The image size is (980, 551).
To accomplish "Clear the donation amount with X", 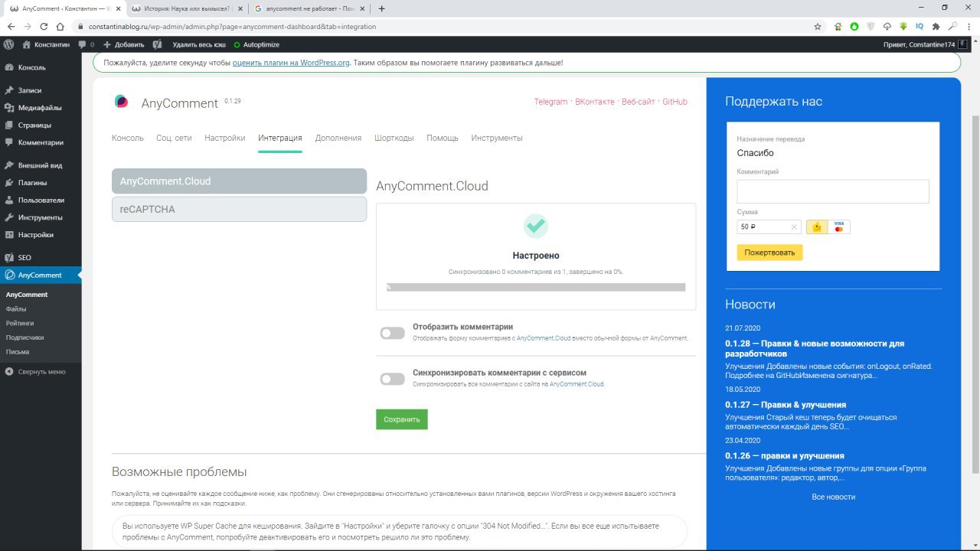I will 794,227.
